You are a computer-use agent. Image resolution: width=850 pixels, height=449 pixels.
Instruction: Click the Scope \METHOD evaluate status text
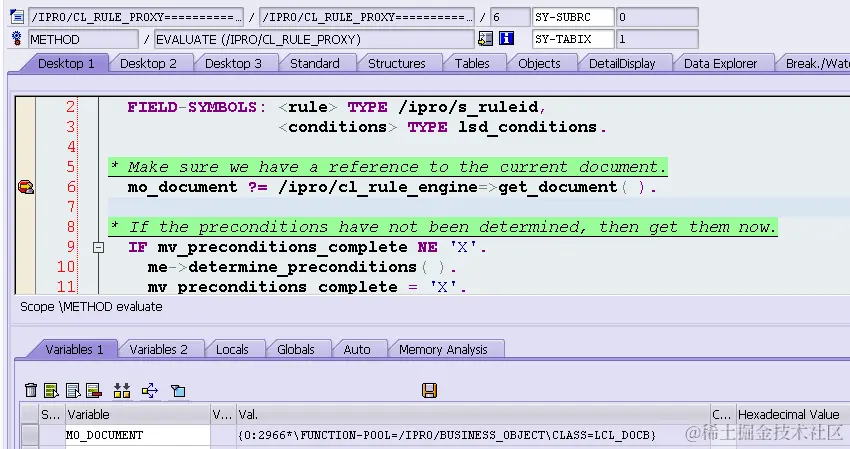91,307
